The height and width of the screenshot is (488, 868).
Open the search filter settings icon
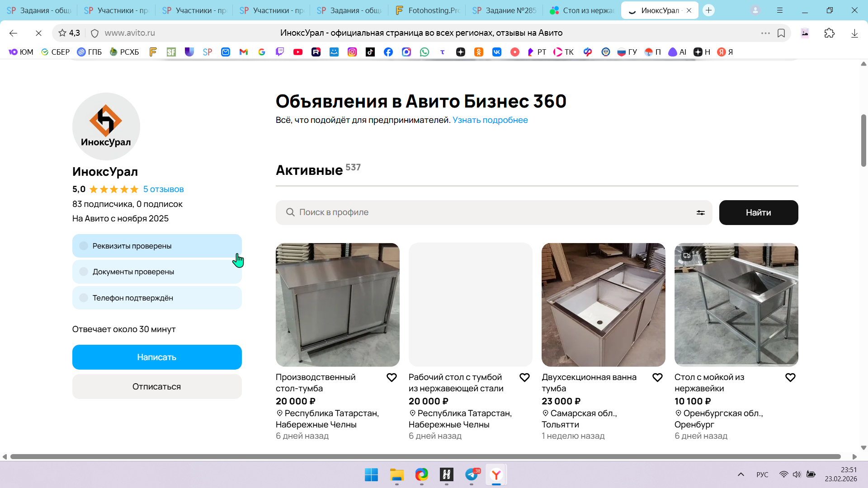pos(700,212)
